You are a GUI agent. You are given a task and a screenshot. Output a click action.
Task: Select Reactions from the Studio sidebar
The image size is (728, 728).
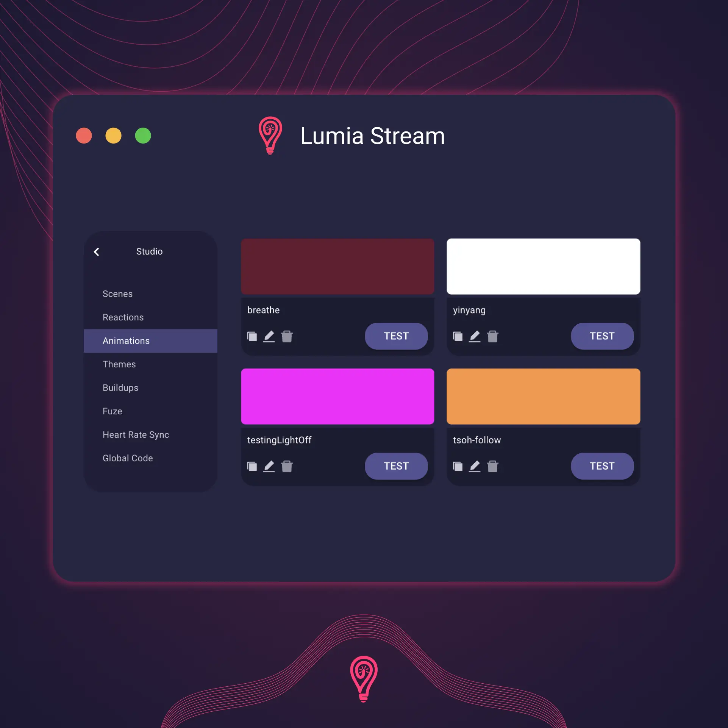point(123,317)
